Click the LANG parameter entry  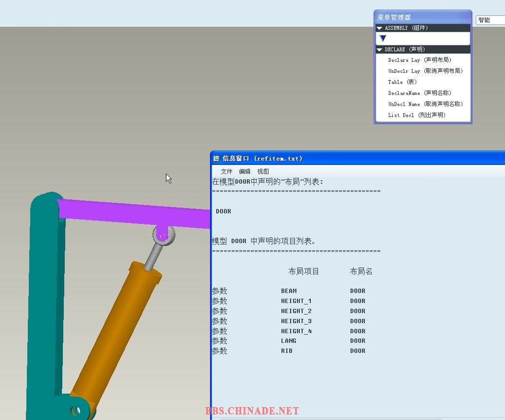289,341
